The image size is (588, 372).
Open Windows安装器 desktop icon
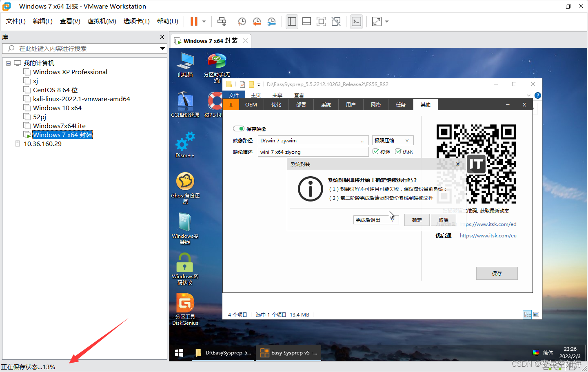point(185,228)
